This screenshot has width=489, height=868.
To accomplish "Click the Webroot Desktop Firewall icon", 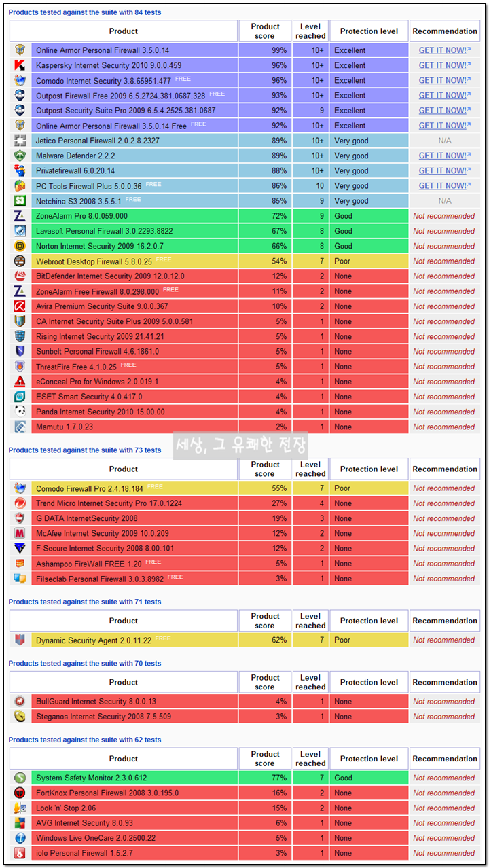I will coord(20,261).
